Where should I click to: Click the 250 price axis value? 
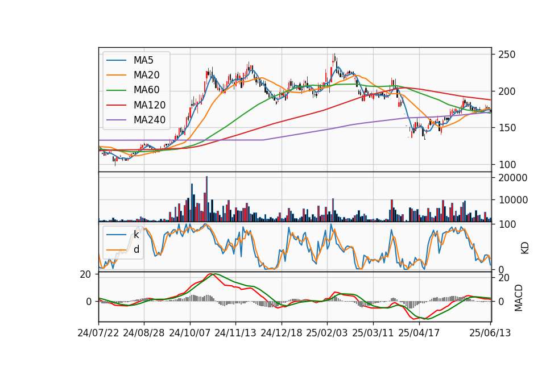coord(507,55)
